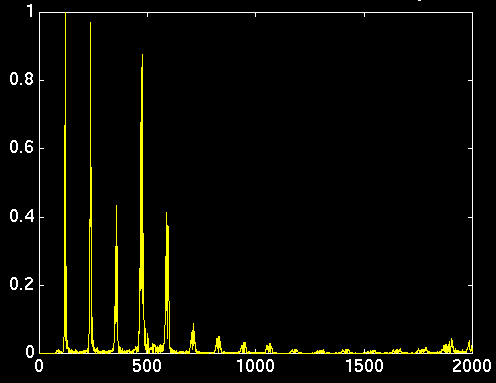Click the third peak reaching about 0.43
The width and height of the screenshot is (496, 383).
click(x=116, y=279)
